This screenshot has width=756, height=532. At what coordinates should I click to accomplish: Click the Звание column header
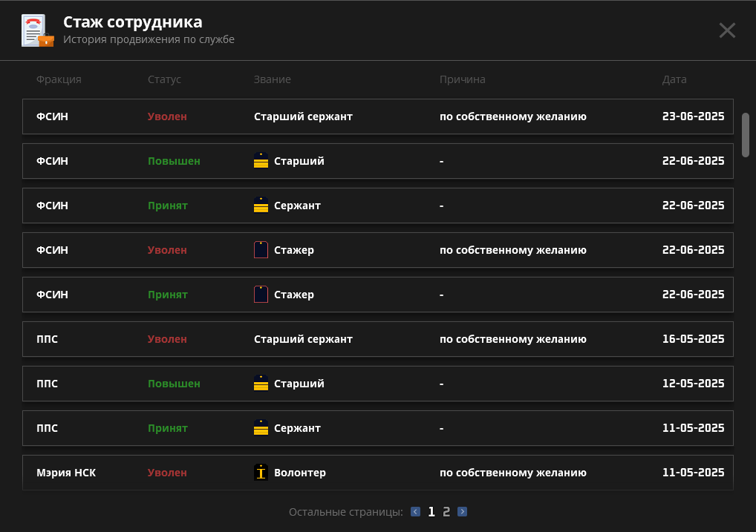coord(272,79)
